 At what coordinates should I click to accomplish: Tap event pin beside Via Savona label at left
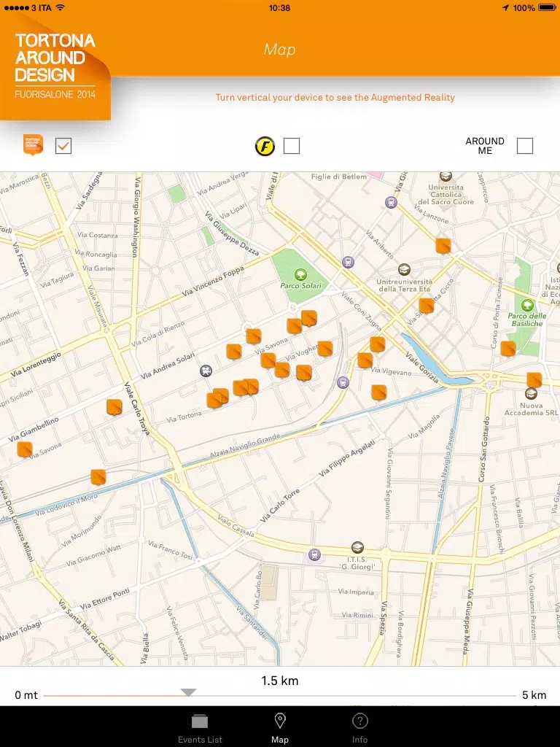pos(25,449)
